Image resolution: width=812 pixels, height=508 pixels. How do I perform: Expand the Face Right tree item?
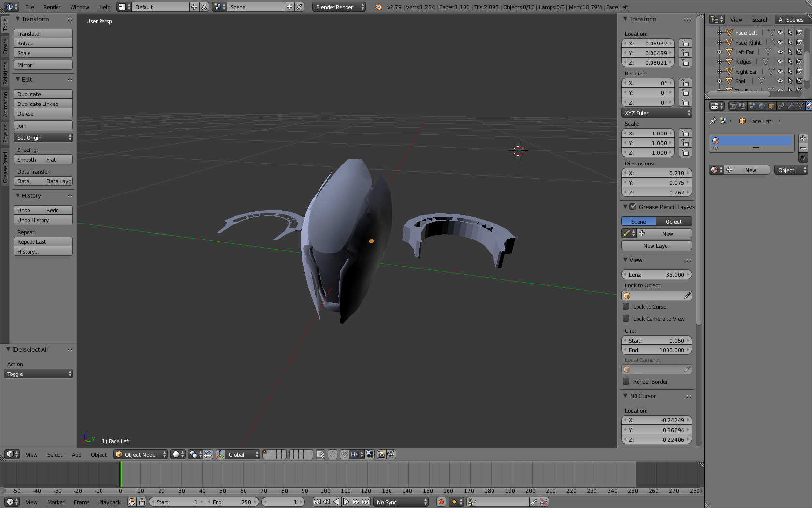coord(719,43)
